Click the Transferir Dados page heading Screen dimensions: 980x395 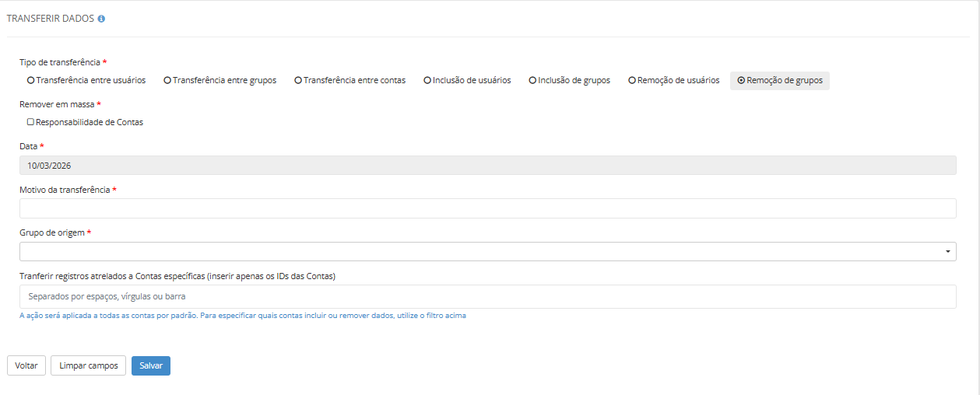[x=51, y=19]
